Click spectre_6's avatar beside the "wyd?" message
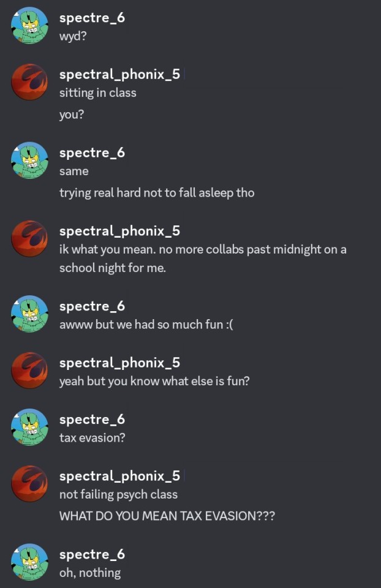381x588 pixels. (x=29, y=26)
